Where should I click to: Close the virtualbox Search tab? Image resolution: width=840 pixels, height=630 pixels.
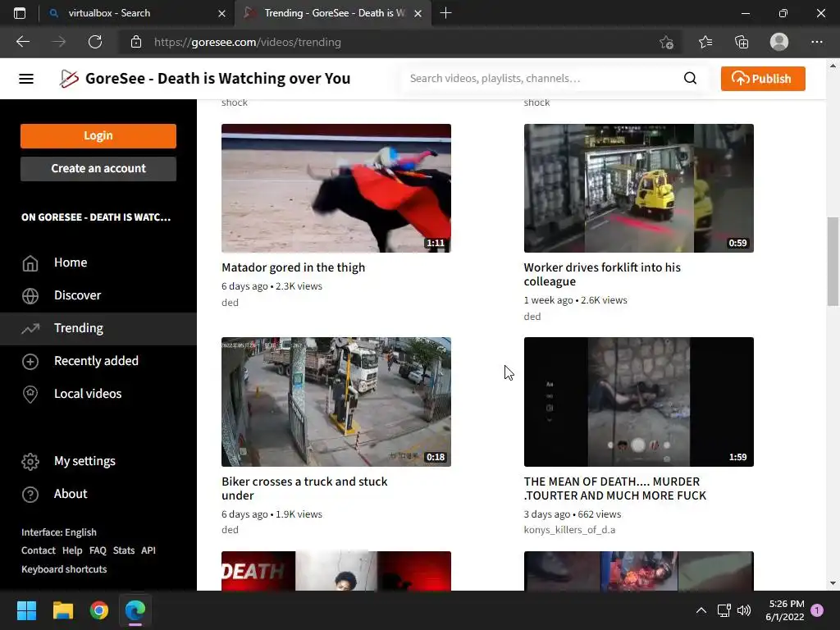tap(221, 13)
